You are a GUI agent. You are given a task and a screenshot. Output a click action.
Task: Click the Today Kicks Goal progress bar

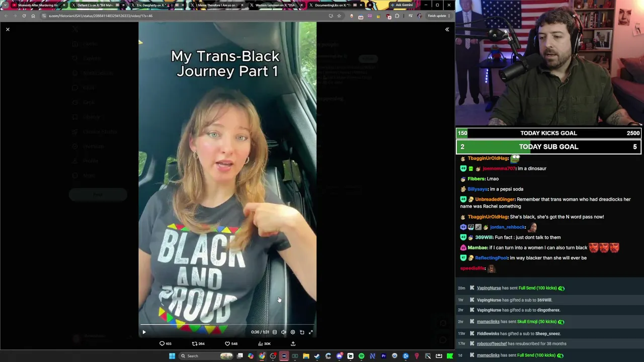[x=549, y=133]
